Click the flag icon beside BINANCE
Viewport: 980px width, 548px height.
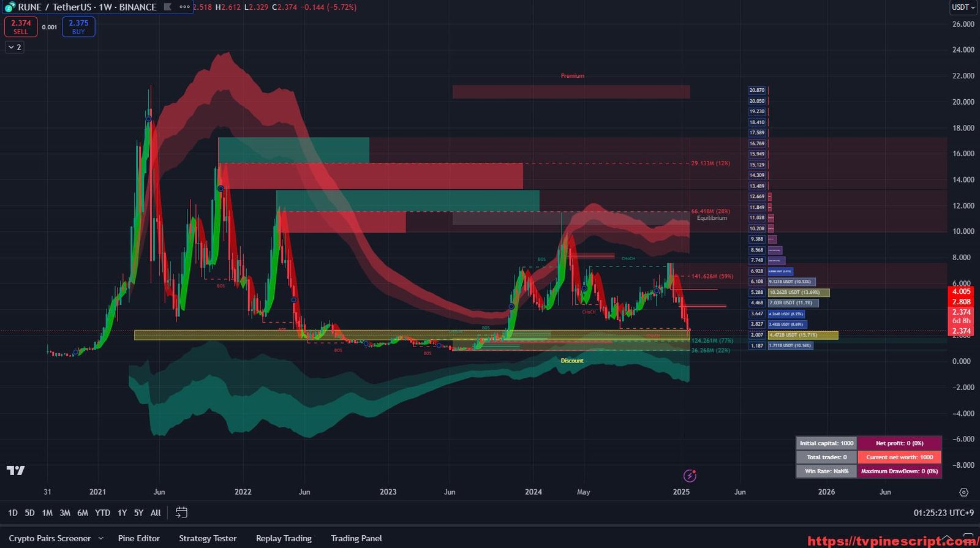coord(167,7)
